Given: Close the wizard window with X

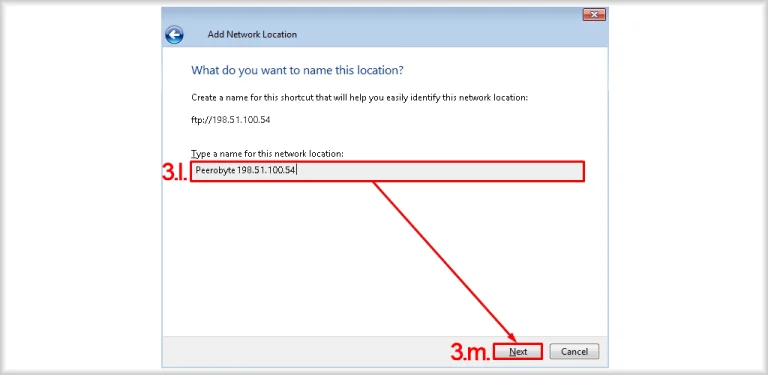Looking at the screenshot, I should pyautogui.click(x=594, y=15).
